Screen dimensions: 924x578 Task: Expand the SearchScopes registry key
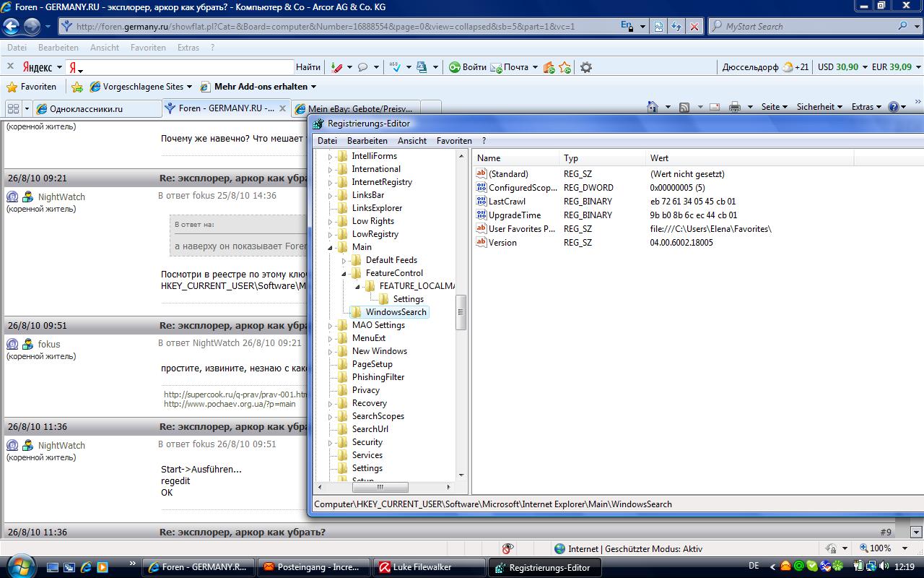click(331, 416)
